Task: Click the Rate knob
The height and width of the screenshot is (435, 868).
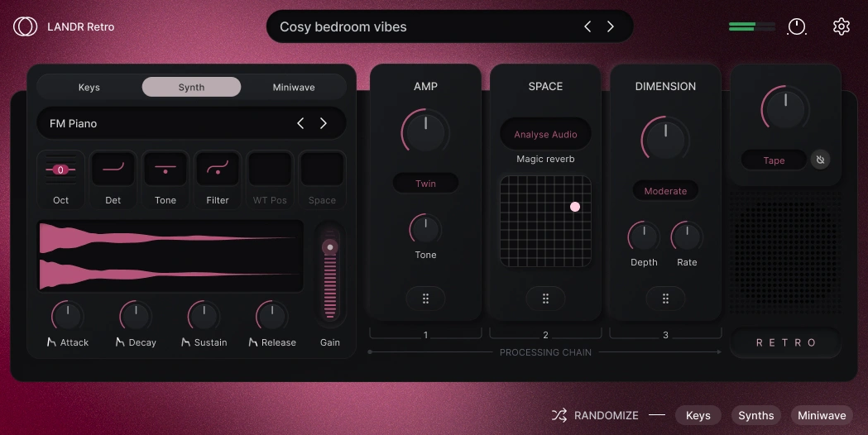Action: coord(687,237)
